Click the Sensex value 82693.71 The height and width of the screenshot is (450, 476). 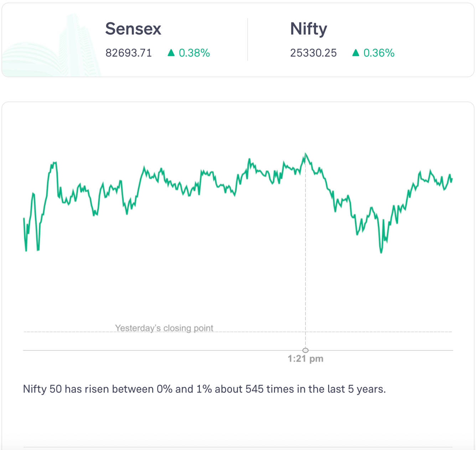tap(129, 53)
